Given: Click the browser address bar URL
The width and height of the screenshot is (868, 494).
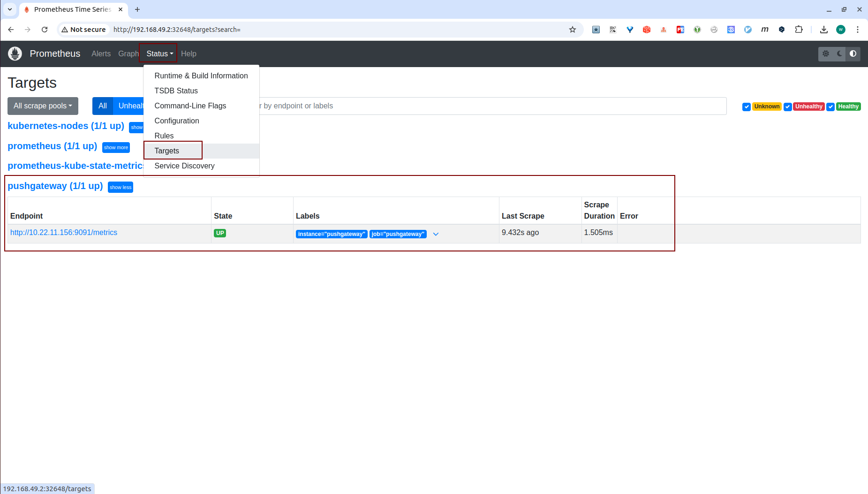Looking at the screenshot, I should (177, 30).
